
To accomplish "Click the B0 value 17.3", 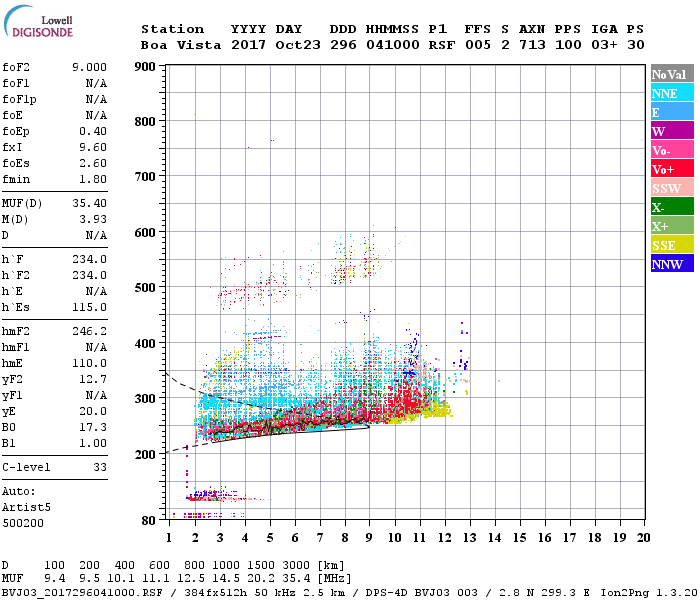I will (93, 428).
